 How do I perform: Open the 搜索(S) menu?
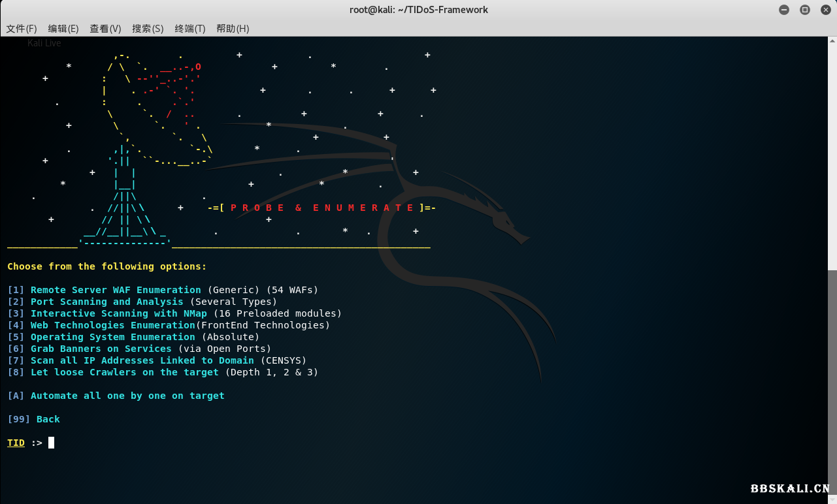[x=148, y=29]
